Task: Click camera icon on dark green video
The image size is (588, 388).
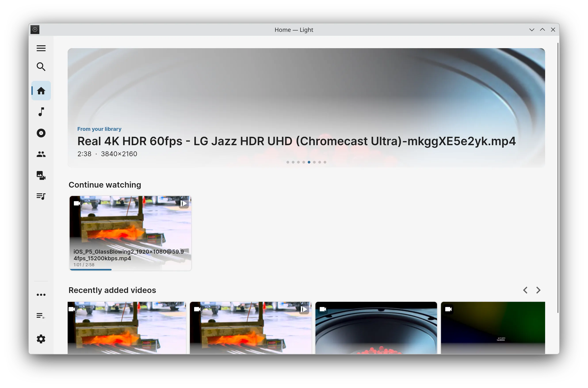Action: [x=449, y=309]
